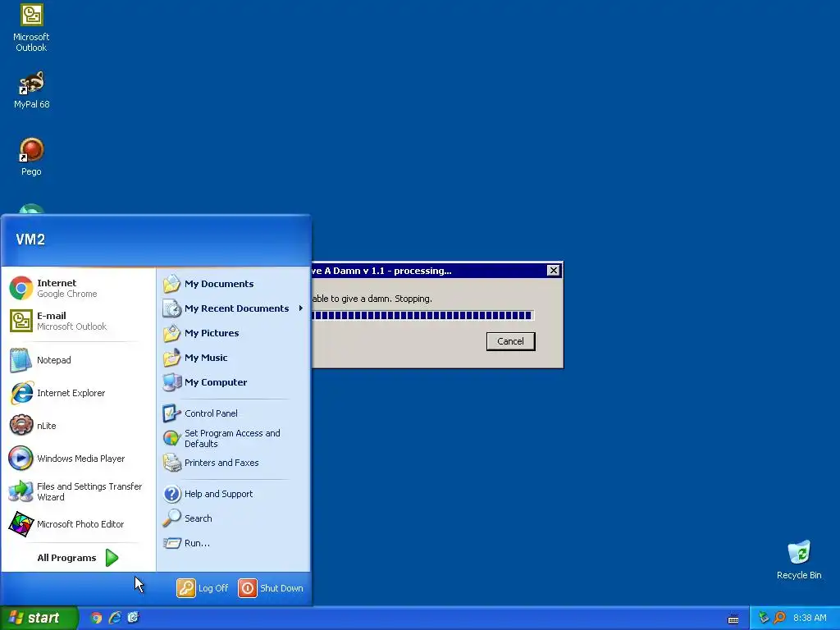Launch nLite from the Start menu
This screenshot has height=630, width=840.
tap(78, 426)
